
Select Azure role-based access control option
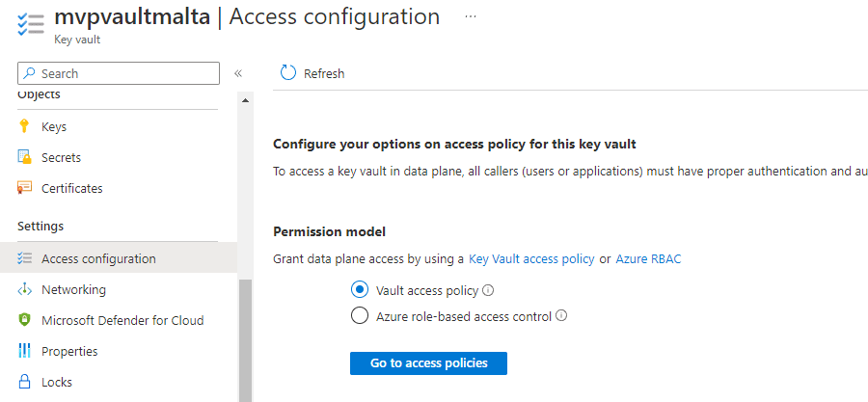360,315
